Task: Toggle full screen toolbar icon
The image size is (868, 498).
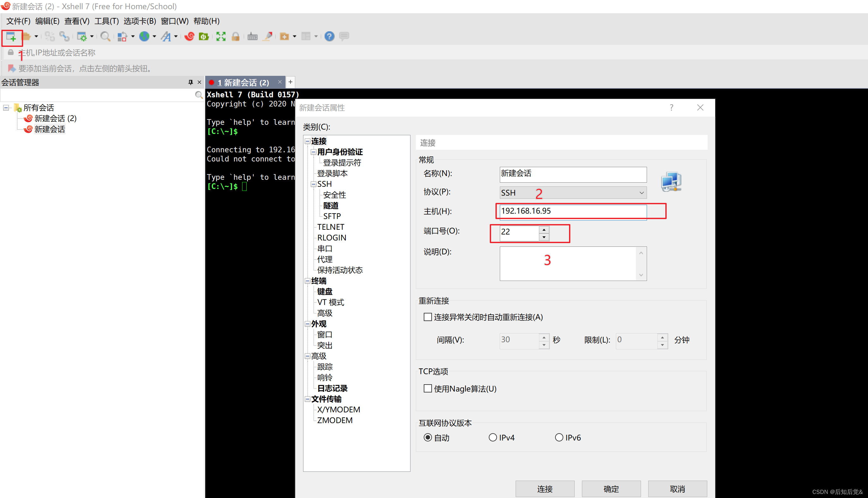Action: pyautogui.click(x=221, y=37)
